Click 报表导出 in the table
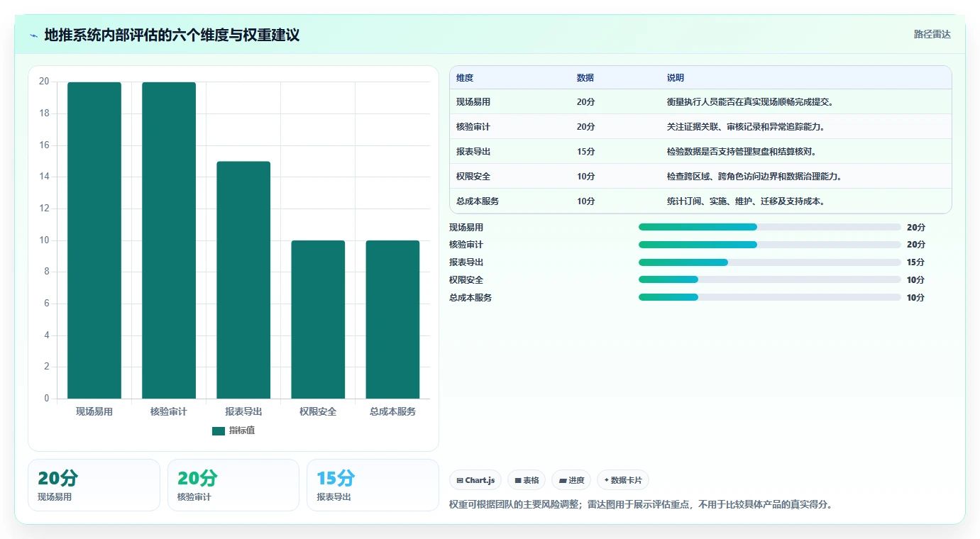Viewport: 980px width, 539px height. click(473, 152)
